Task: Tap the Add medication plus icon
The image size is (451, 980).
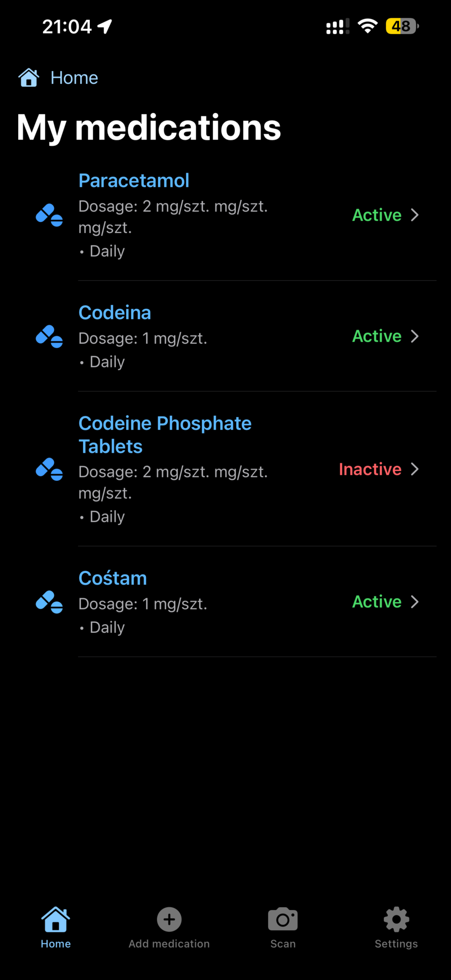Action: [x=169, y=920]
